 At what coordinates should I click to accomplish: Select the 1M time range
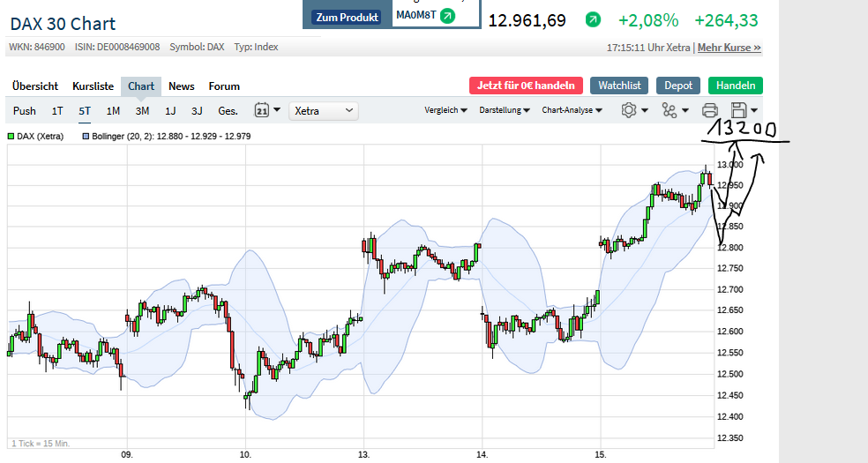(x=113, y=110)
